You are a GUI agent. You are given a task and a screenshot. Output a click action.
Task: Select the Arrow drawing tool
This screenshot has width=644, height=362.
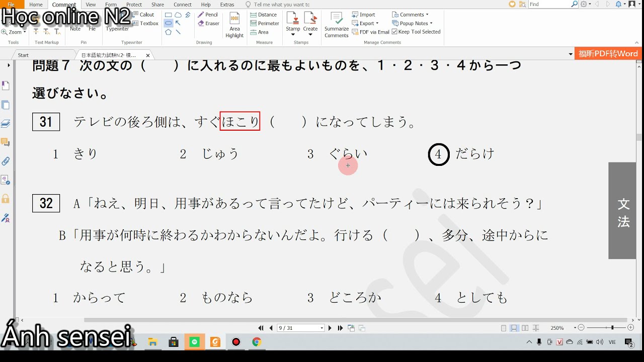pos(178,23)
